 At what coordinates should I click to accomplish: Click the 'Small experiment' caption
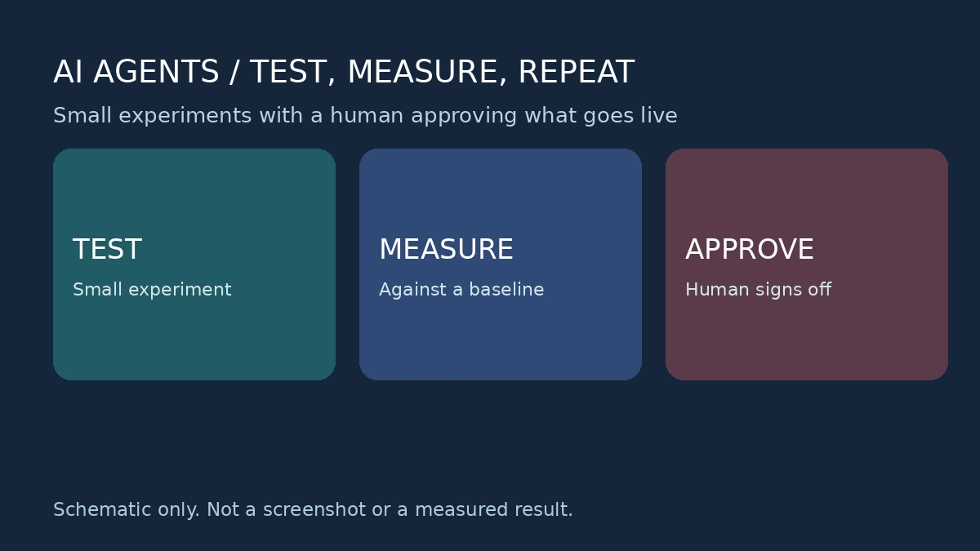point(152,290)
